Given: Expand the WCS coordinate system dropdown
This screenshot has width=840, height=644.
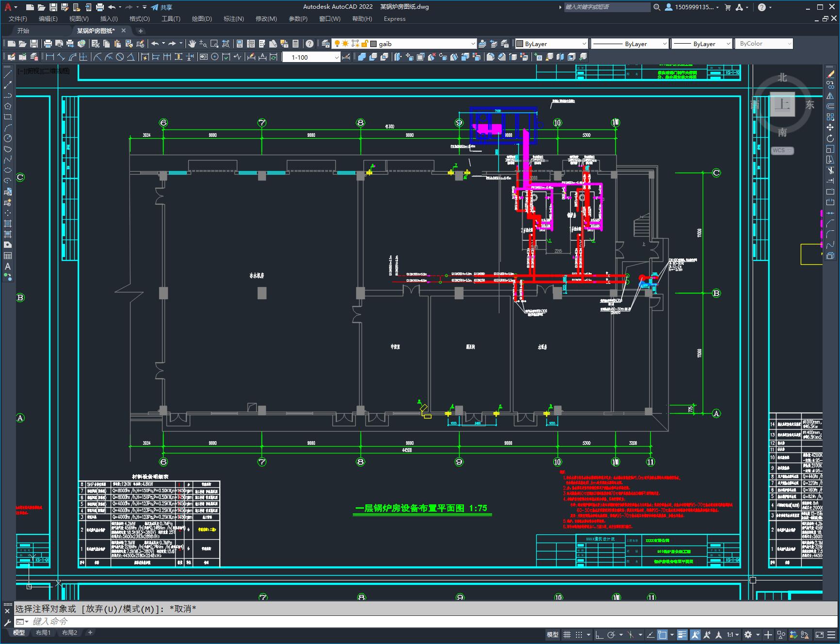Looking at the screenshot, I should pos(782,150).
